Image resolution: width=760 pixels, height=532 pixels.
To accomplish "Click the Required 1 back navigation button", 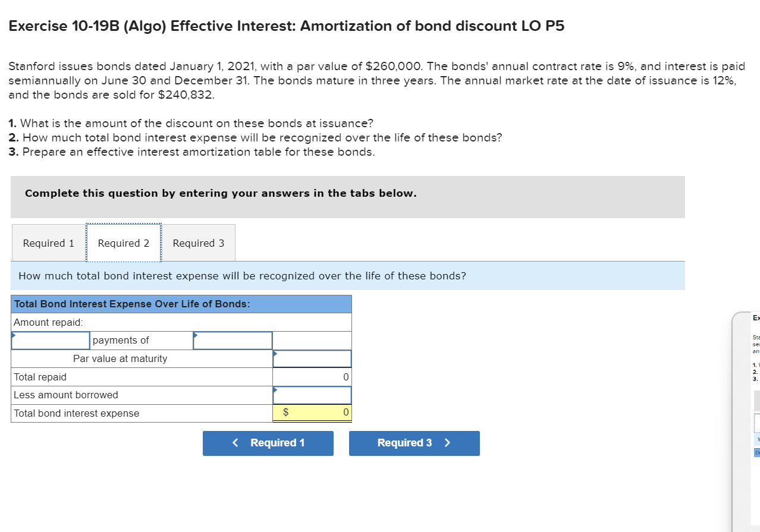I will click(x=268, y=443).
